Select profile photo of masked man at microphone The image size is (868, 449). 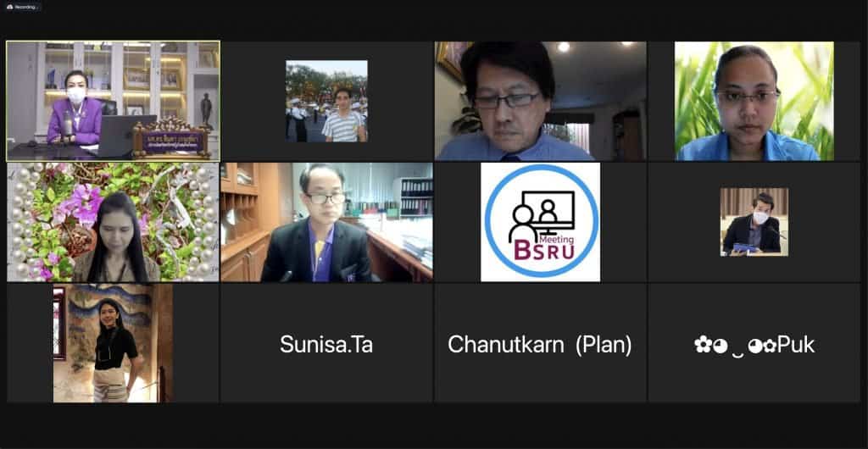coord(754,222)
